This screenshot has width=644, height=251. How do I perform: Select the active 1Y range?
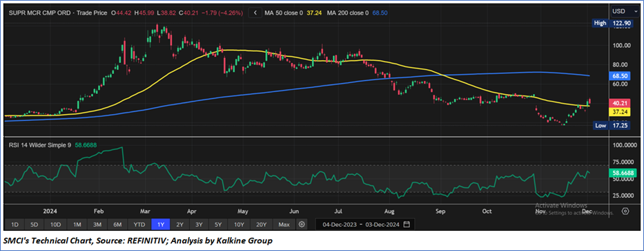pyautogui.click(x=160, y=225)
